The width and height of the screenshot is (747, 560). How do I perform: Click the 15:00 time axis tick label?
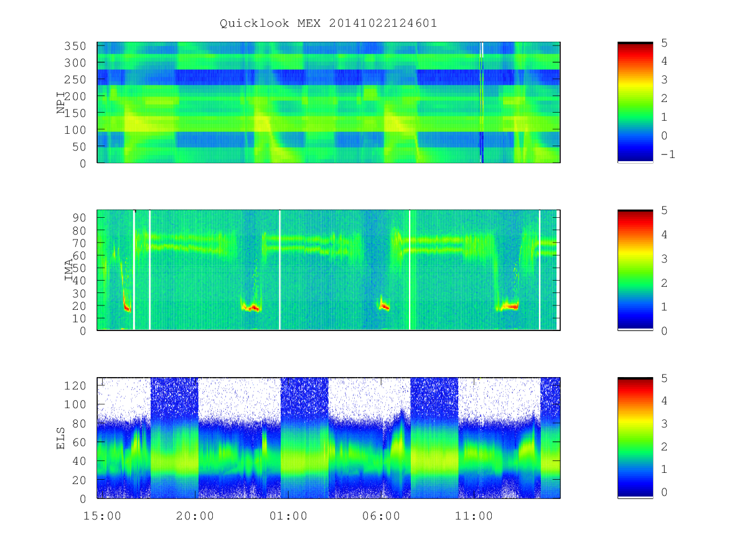[x=103, y=516]
